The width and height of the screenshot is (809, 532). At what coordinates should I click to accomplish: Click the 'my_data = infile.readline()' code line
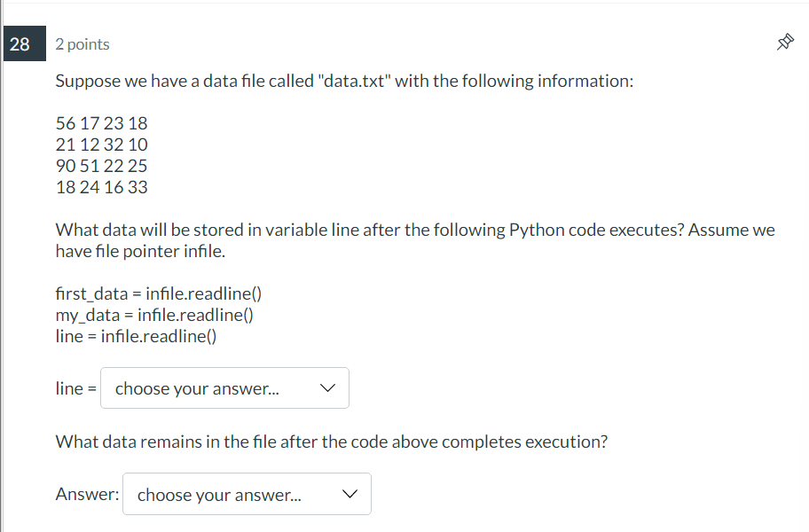[154, 315]
